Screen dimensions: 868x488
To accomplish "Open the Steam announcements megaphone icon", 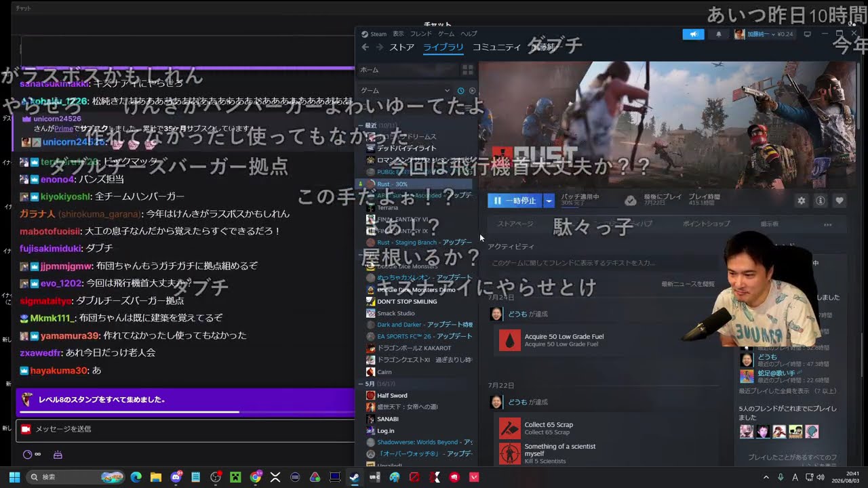I will [693, 34].
